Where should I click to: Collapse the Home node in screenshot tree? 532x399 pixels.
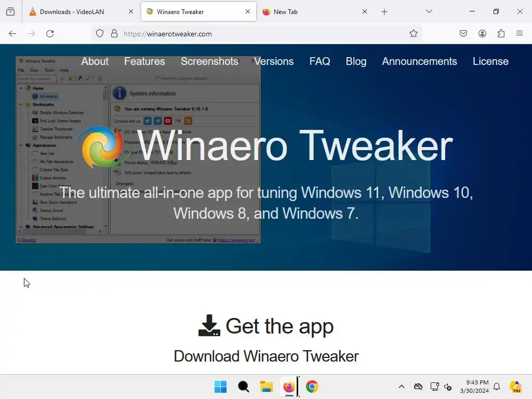21,88
